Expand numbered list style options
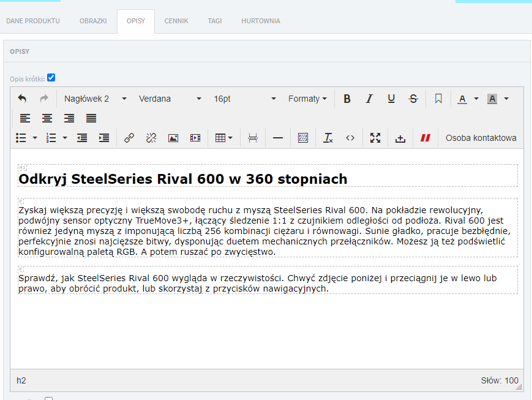Image resolution: width=532 pixels, height=400 pixels. coord(65,138)
